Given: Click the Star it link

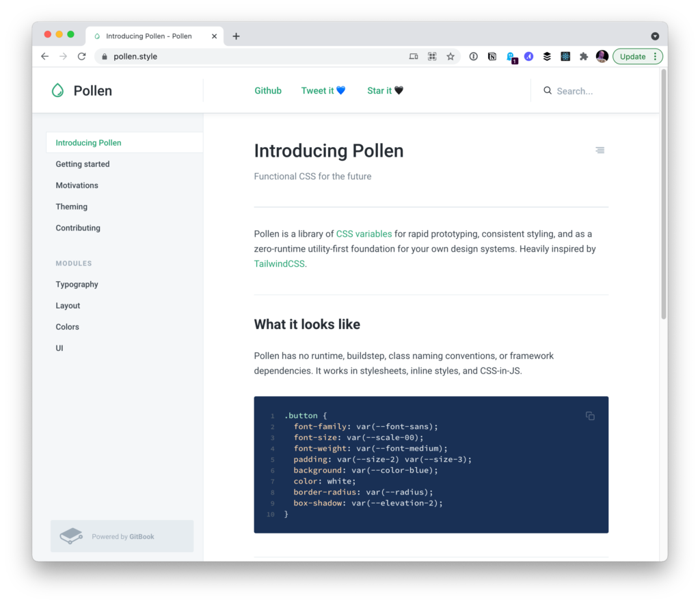Looking at the screenshot, I should point(386,91).
